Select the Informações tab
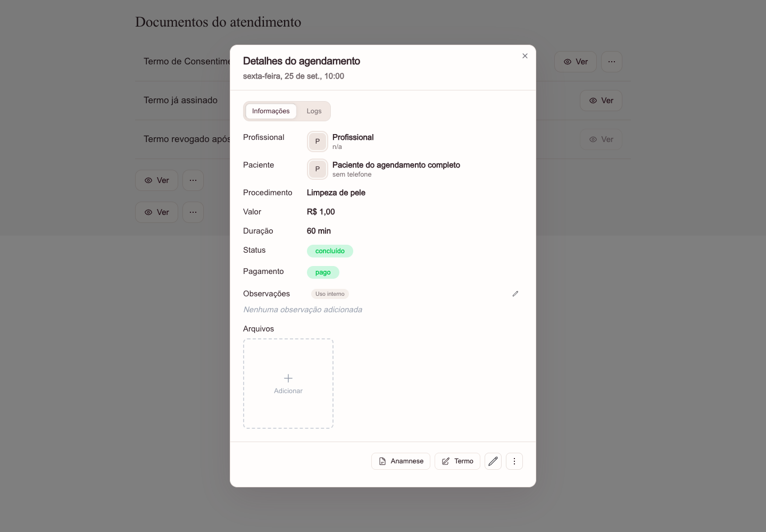This screenshot has height=532, width=766. pyautogui.click(x=271, y=111)
